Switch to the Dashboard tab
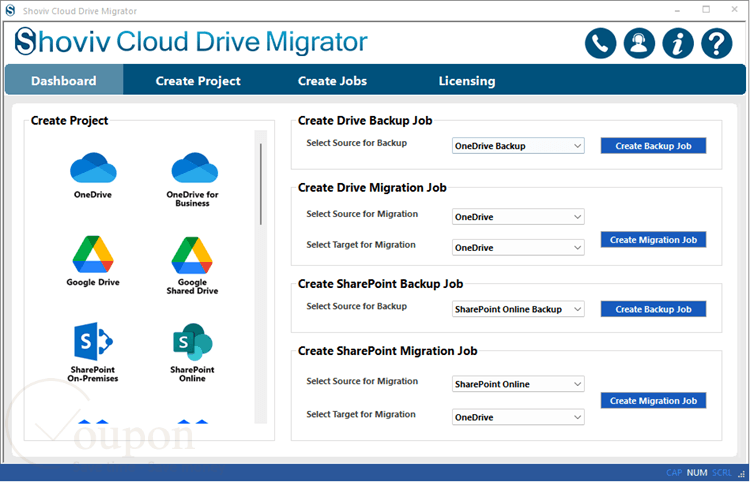Screen dimensions: 750x482 64,80
